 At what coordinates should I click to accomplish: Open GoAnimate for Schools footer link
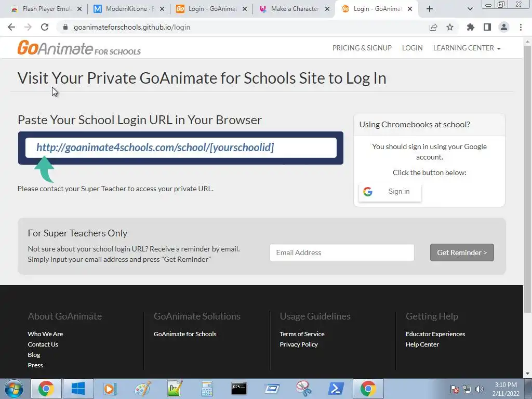click(185, 334)
